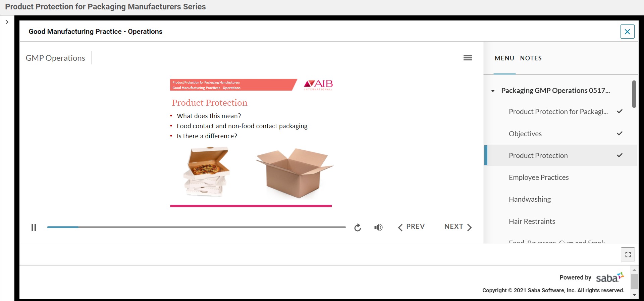Open the hamburger menu icon

click(468, 58)
